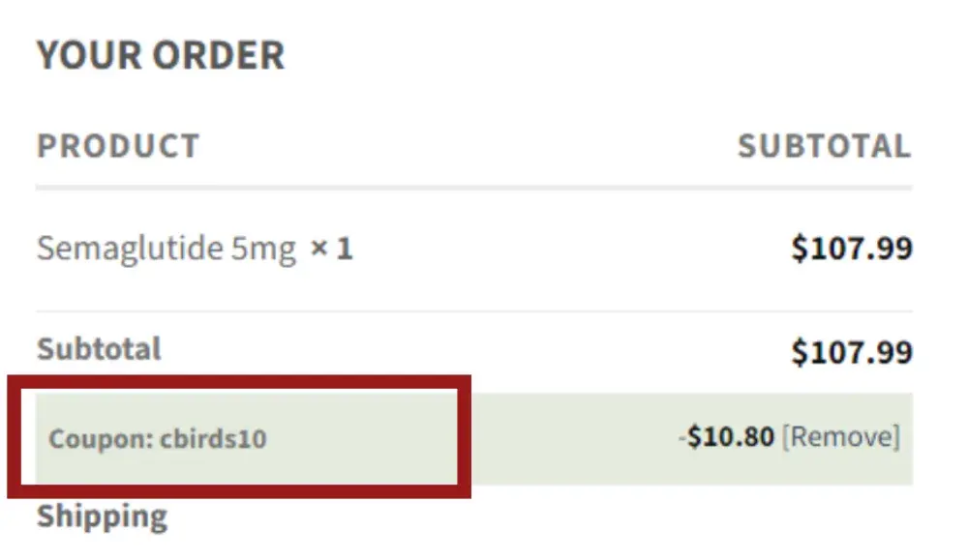
Task: Click the PRODUCT column header
Action: (118, 146)
